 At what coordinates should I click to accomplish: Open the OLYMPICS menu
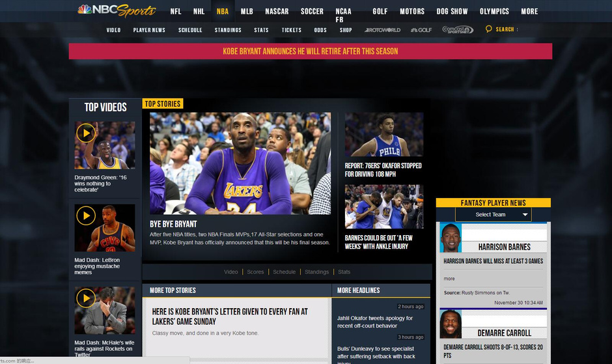tap(494, 11)
